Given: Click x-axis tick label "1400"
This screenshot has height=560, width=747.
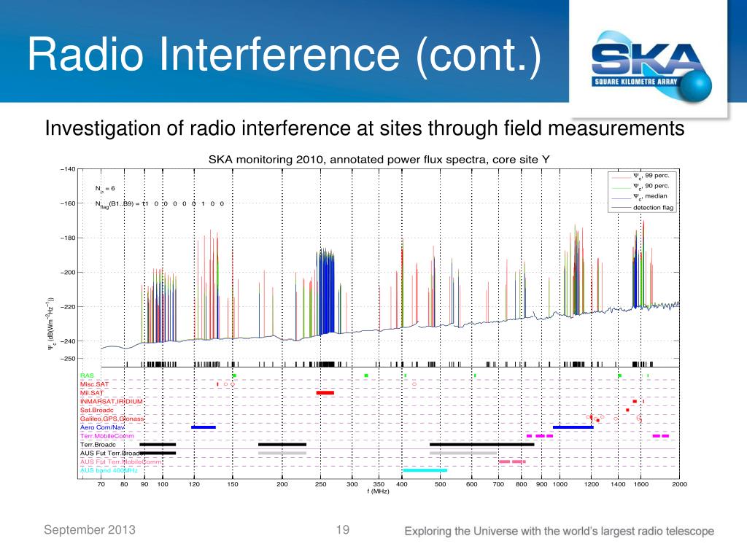Looking at the screenshot, I should tap(618, 484).
